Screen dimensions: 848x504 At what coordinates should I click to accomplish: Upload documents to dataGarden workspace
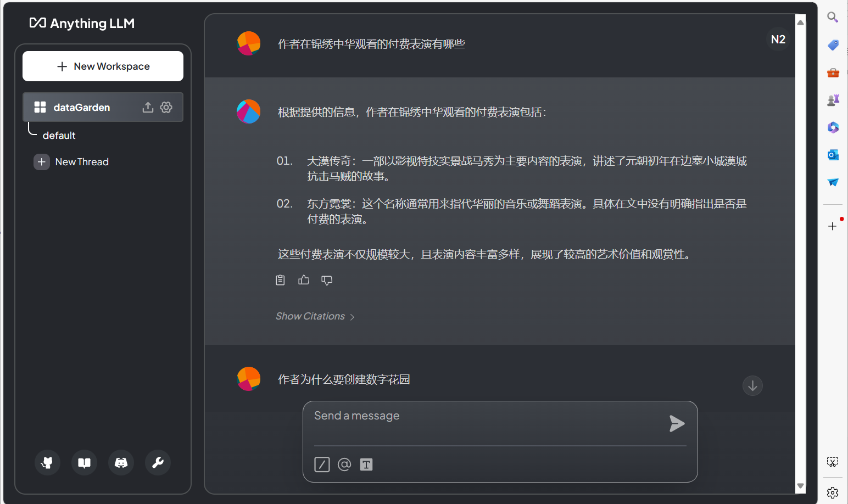tap(148, 107)
